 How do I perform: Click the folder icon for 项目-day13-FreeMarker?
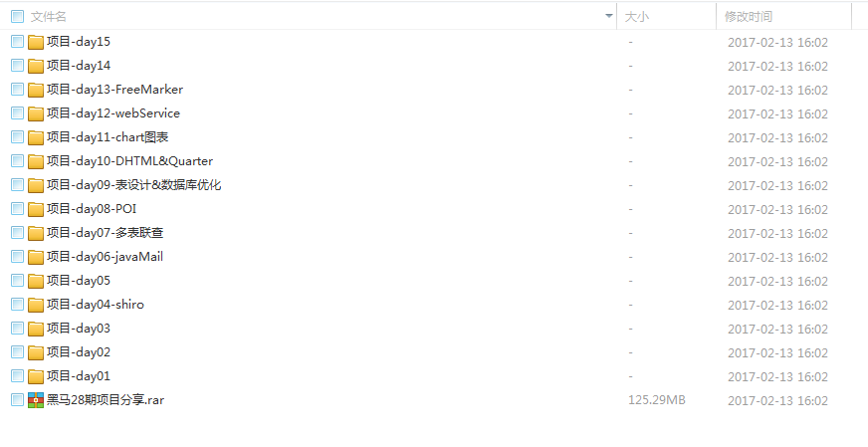pyautogui.click(x=36, y=90)
